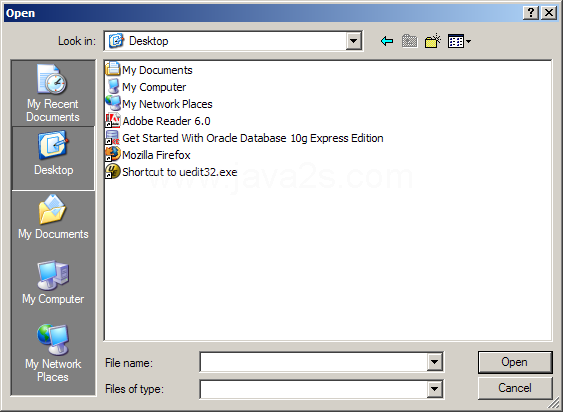Go back using the blue arrow icon
Image resolution: width=563 pixels, height=412 pixels.
coord(387,41)
